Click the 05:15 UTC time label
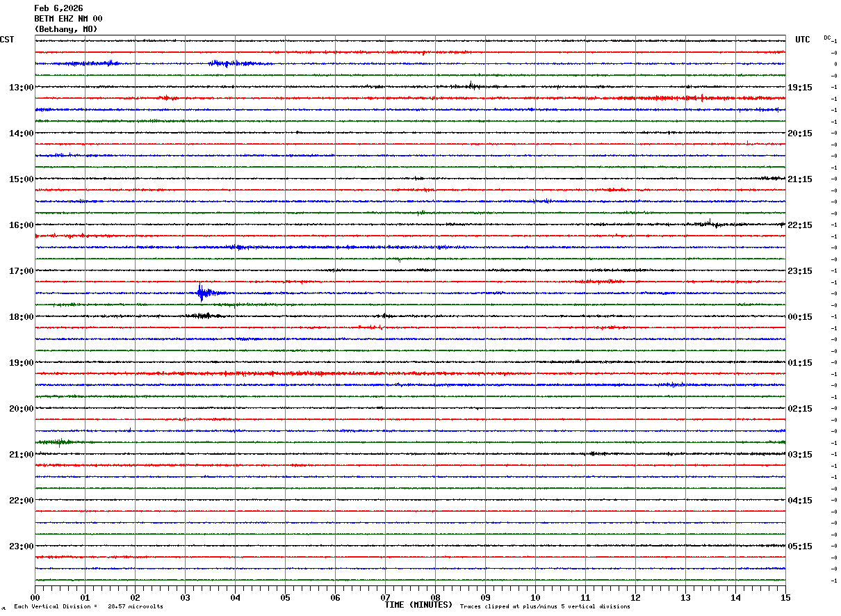 799,546
